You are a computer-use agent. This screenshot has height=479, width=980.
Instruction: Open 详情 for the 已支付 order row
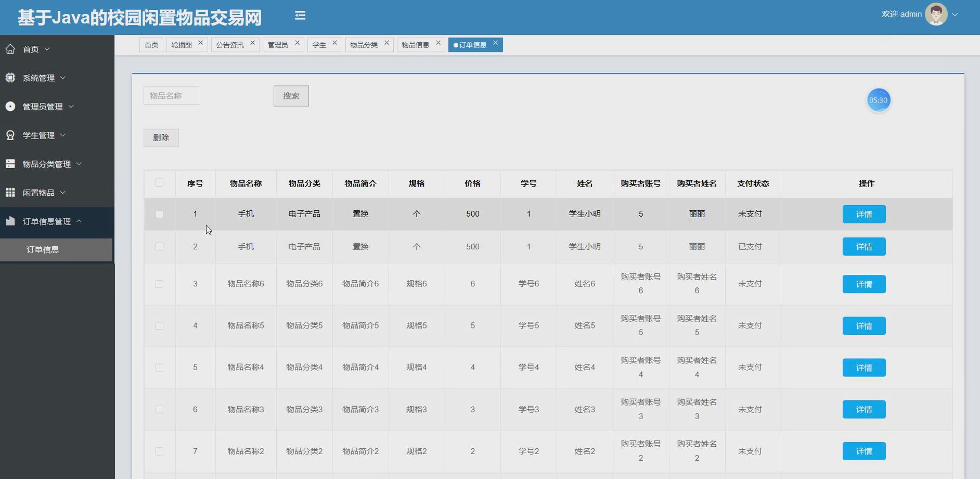(864, 247)
